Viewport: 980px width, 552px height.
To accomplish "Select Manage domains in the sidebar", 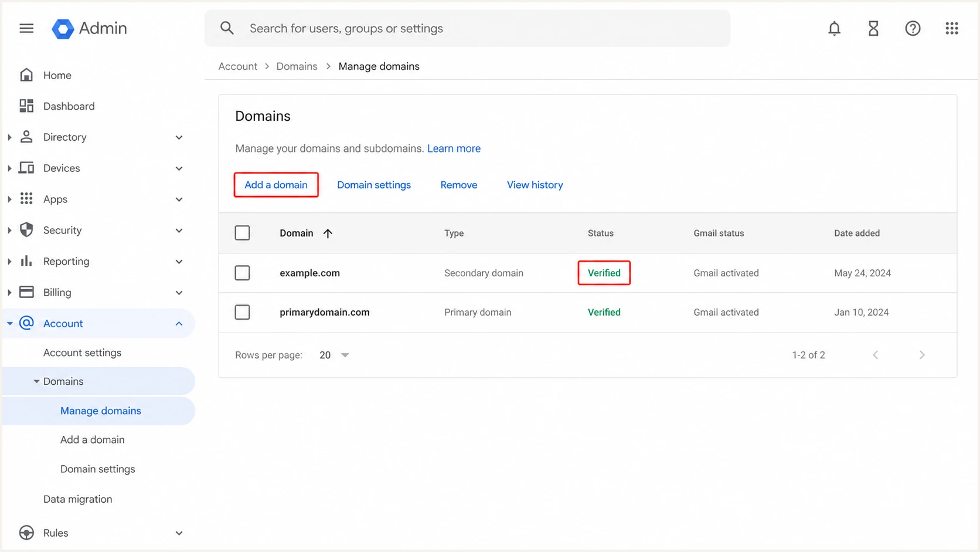I will 101,411.
